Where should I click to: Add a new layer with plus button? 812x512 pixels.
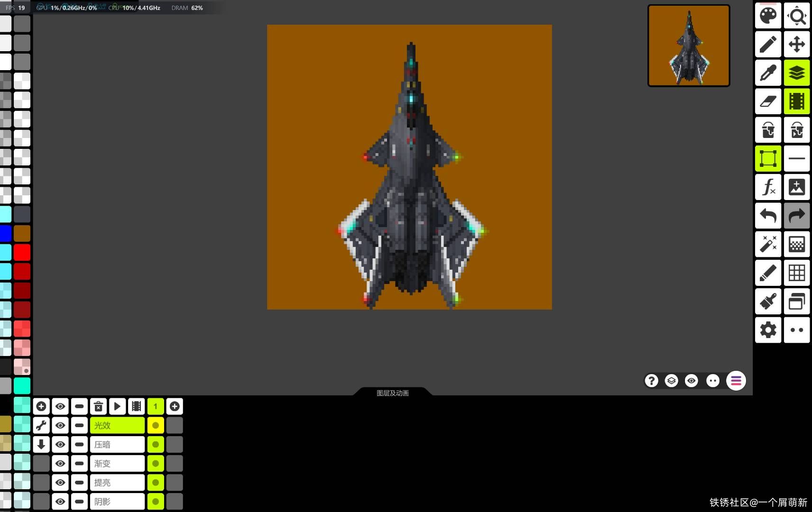(41, 406)
